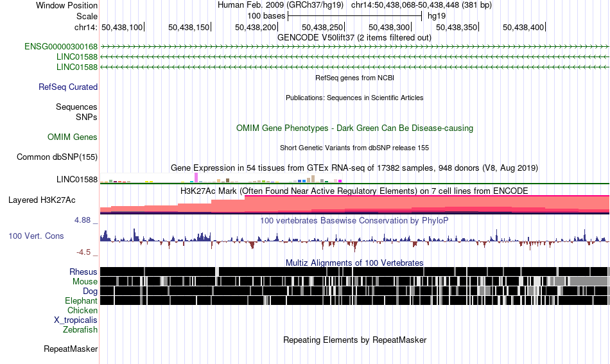Click the Common dbSNP(155) track label
The image size is (610, 364).
57,157
